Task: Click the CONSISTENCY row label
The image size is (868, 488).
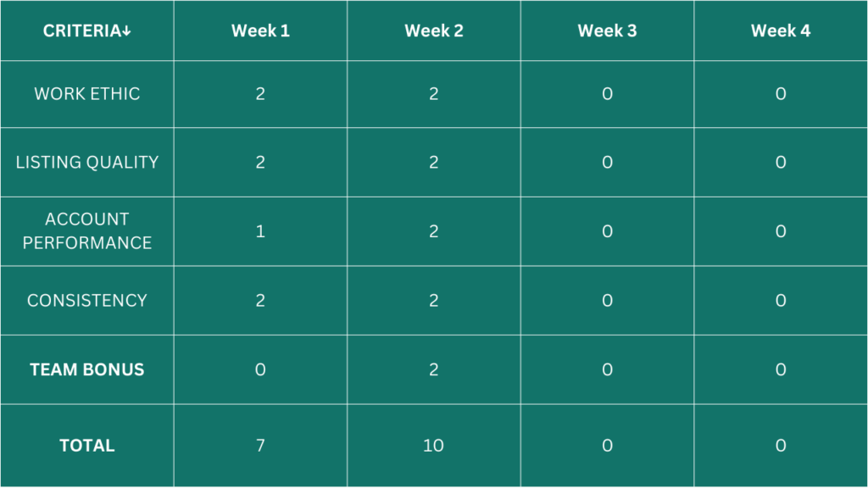Action: tap(87, 301)
